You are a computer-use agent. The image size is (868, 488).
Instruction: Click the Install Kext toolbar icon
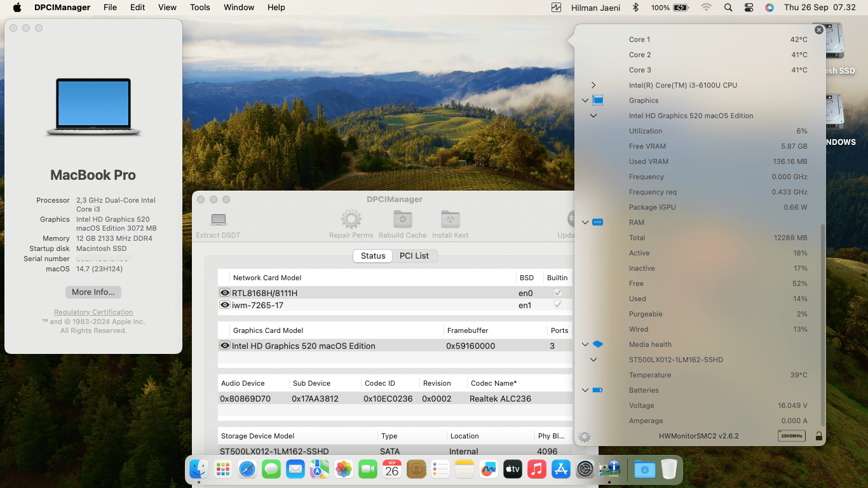(451, 220)
